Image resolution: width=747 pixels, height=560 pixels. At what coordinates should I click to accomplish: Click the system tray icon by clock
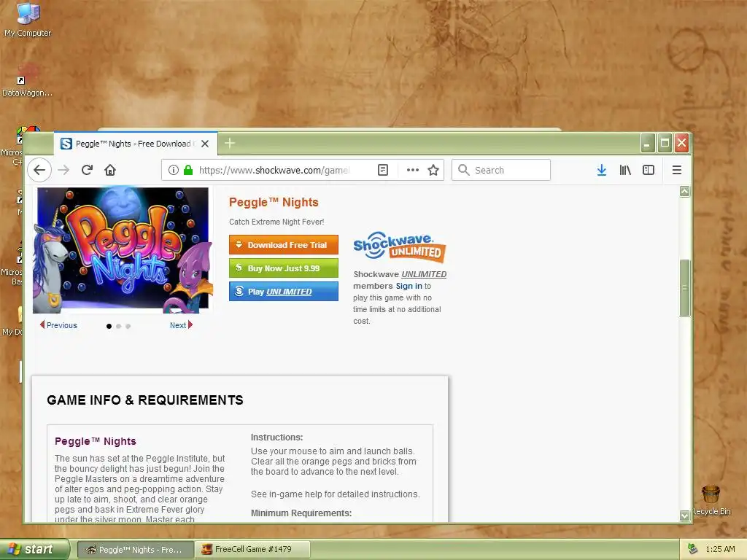[693, 549]
